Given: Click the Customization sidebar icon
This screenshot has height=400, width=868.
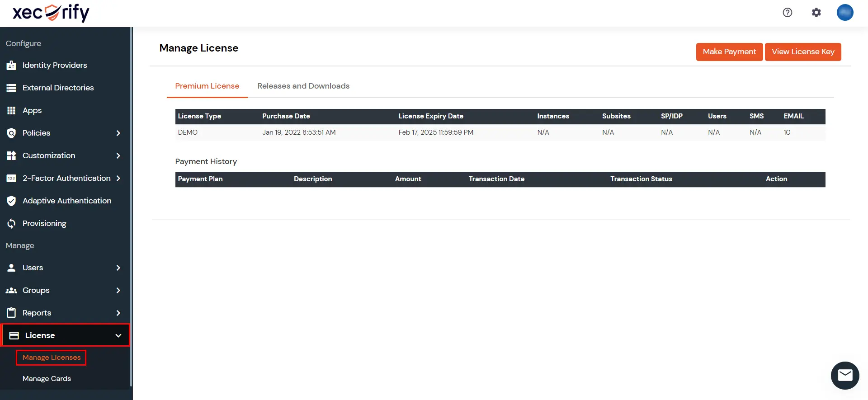Looking at the screenshot, I should tap(11, 155).
